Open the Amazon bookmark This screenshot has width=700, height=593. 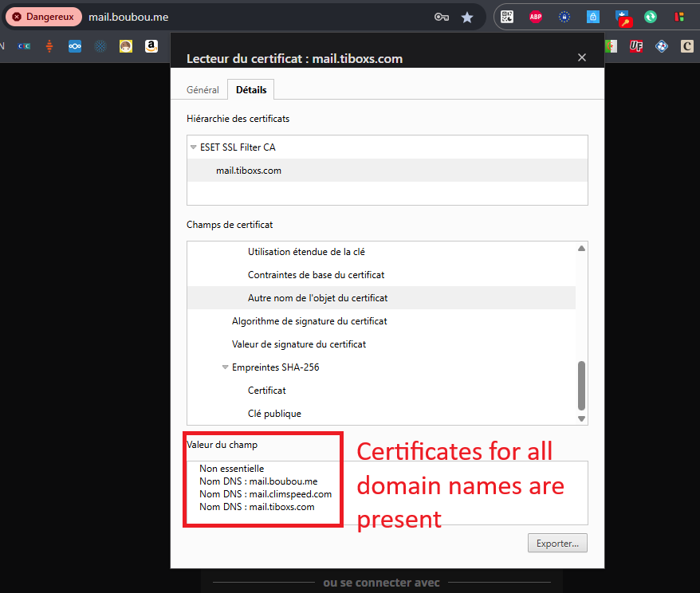[x=151, y=46]
